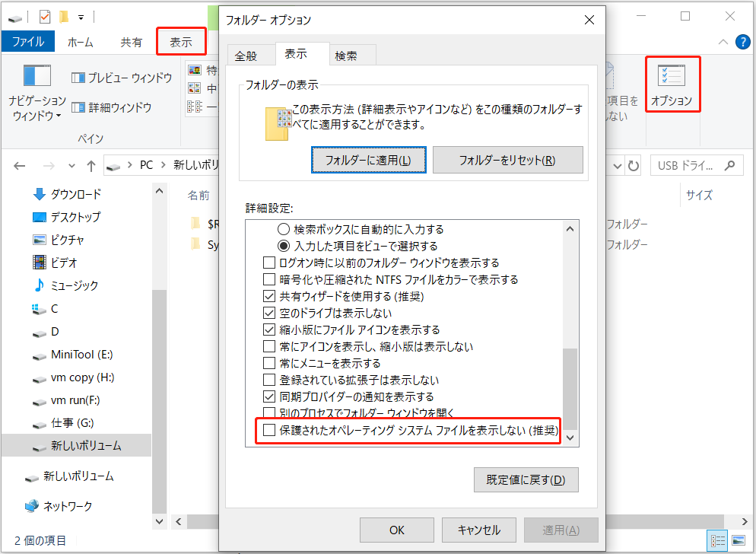Click the Forward arrow in Explorer
Image resolution: width=756 pixels, height=554 pixels.
(x=49, y=166)
